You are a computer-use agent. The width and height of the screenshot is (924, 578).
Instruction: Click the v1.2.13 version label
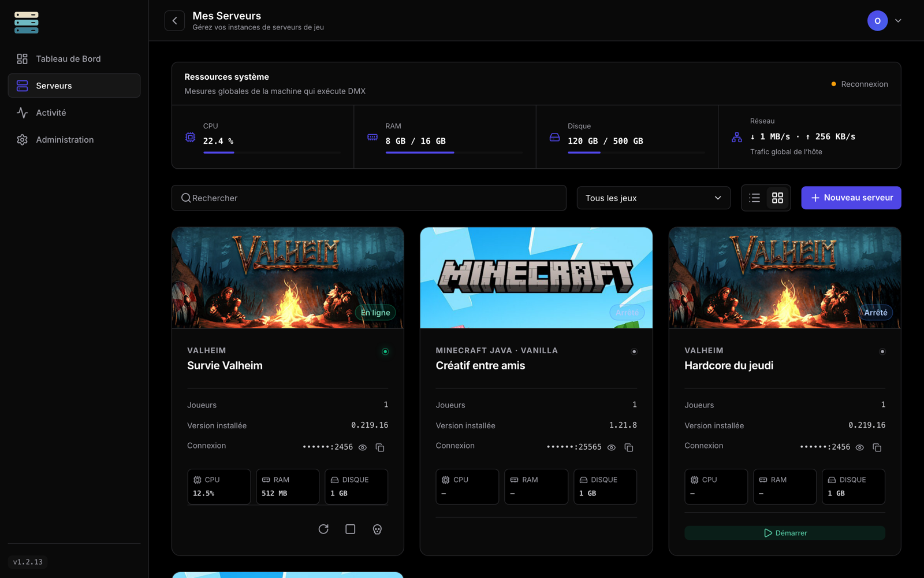point(28,562)
